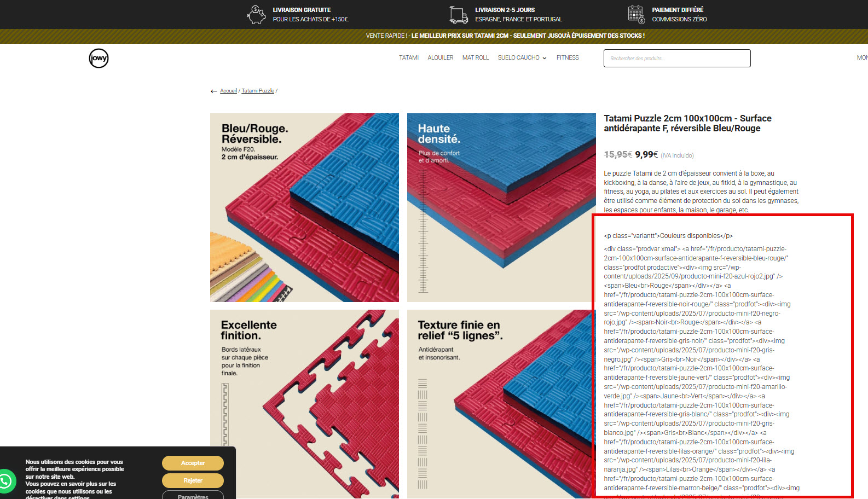The width and height of the screenshot is (868, 499).
Task: Expand the Suelo Caucho dropdown chevron
Action: [x=545, y=58]
